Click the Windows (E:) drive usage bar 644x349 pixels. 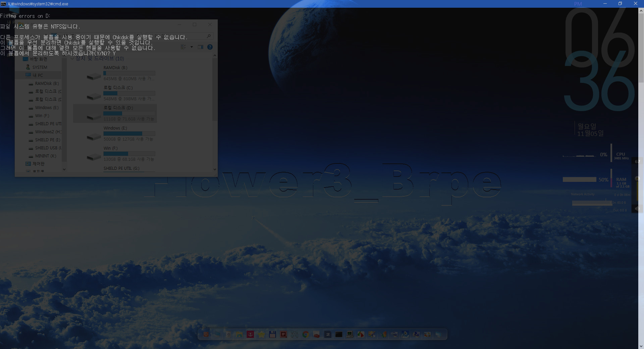coord(129,134)
